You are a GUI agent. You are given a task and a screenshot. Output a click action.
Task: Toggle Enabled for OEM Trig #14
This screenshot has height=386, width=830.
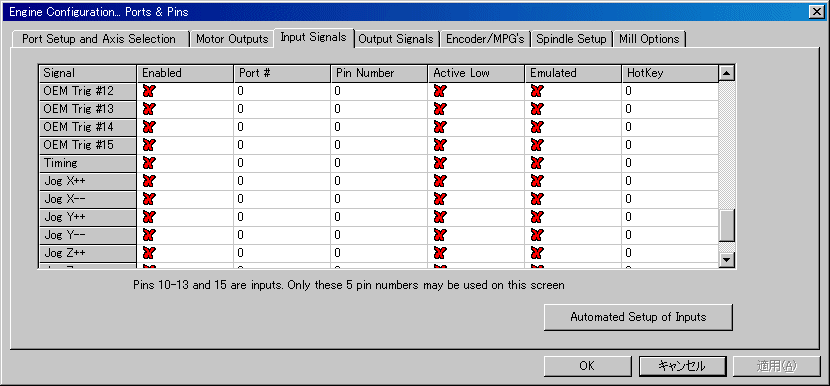pyautogui.click(x=149, y=127)
